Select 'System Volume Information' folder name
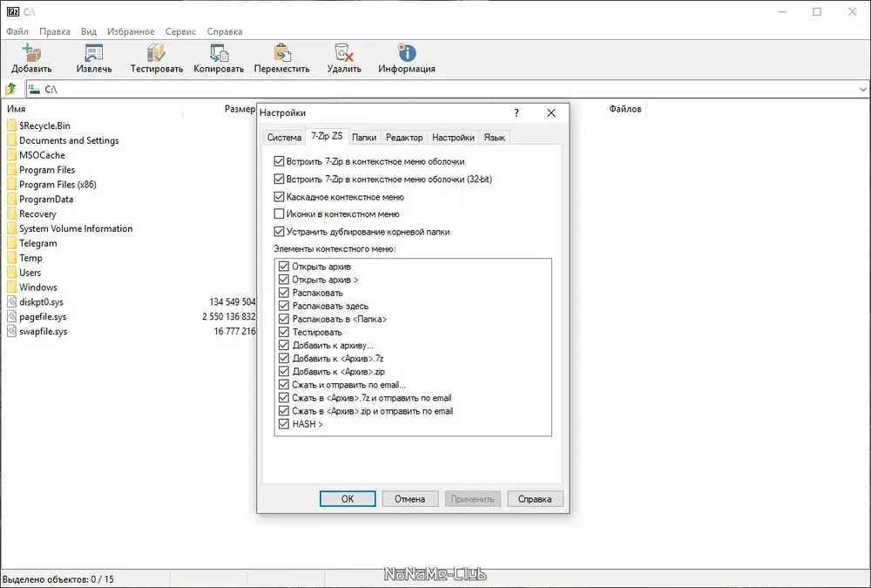The width and height of the screenshot is (871, 588). pyautogui.click(x=76, y=228)
